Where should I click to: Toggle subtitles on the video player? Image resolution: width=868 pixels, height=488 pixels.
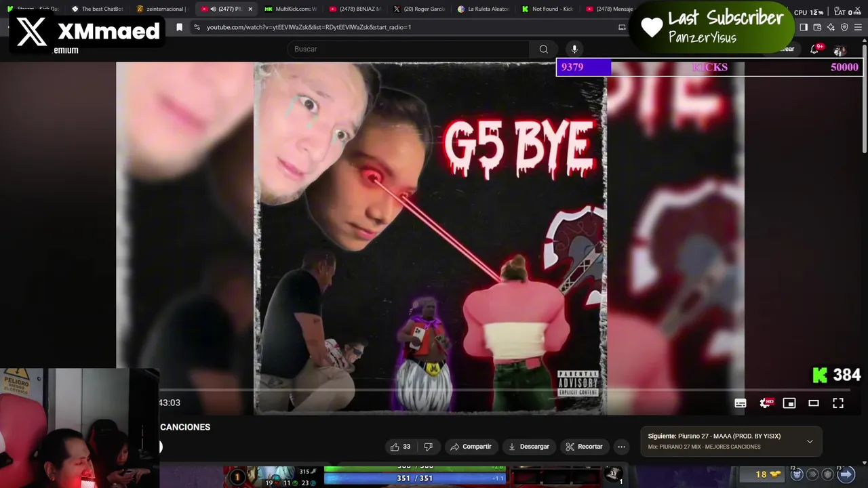[x=741, y=403]
